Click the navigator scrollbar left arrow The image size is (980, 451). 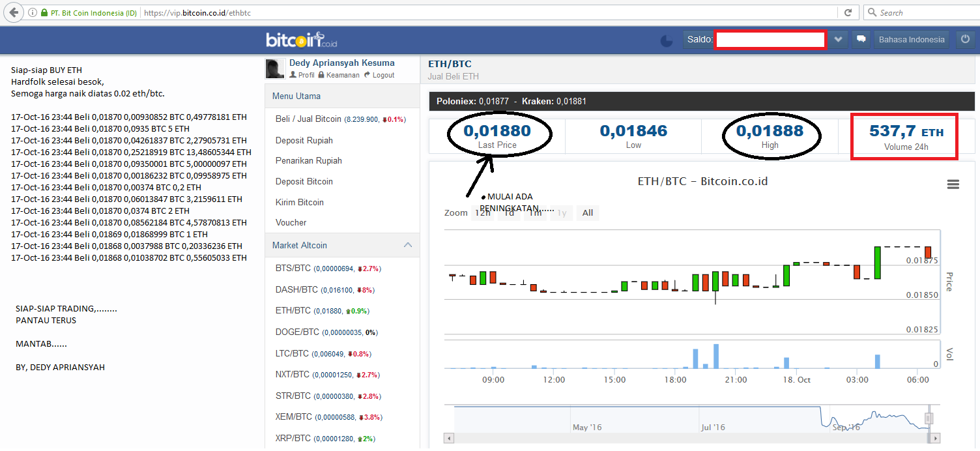click(x=448, y=438)
